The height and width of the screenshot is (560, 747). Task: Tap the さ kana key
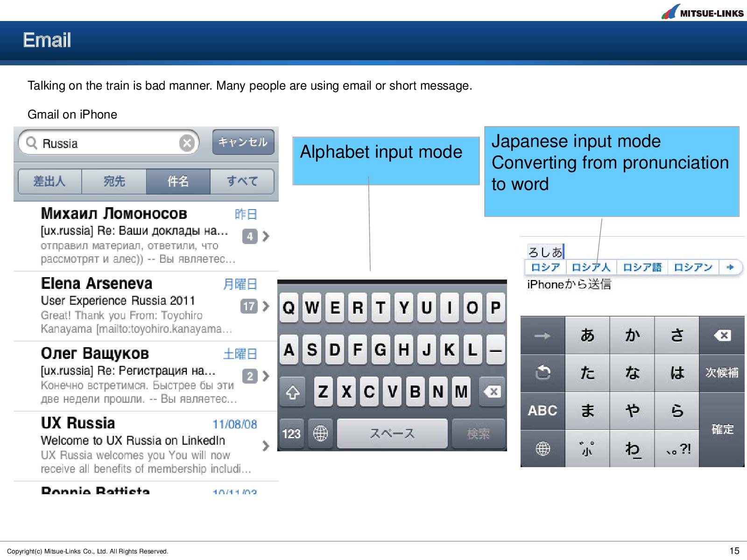click(677, 335)
